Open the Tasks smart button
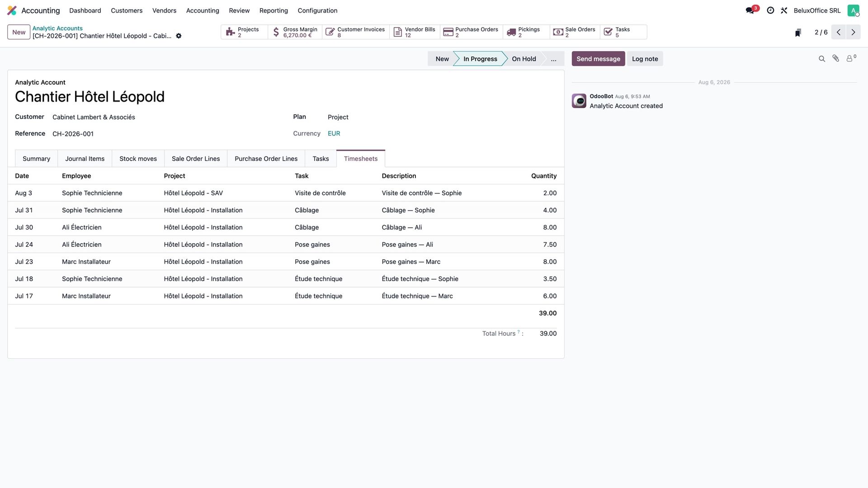 coord(623,32)
